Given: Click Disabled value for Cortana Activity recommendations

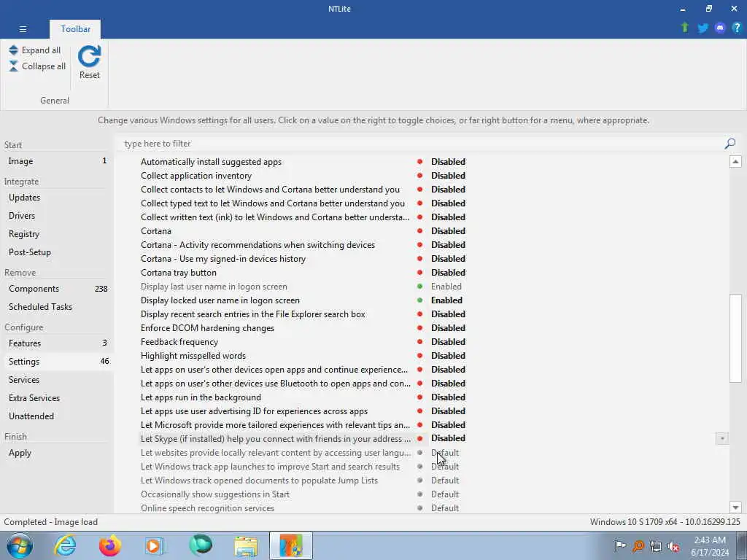Looking at the screenshot, I should (448, 245).
